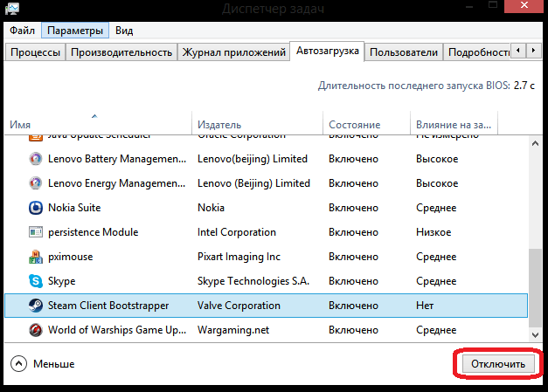This screenshot has height=392, width=548.
Task: Switch to the Пользователи tab
Action: 404,52
